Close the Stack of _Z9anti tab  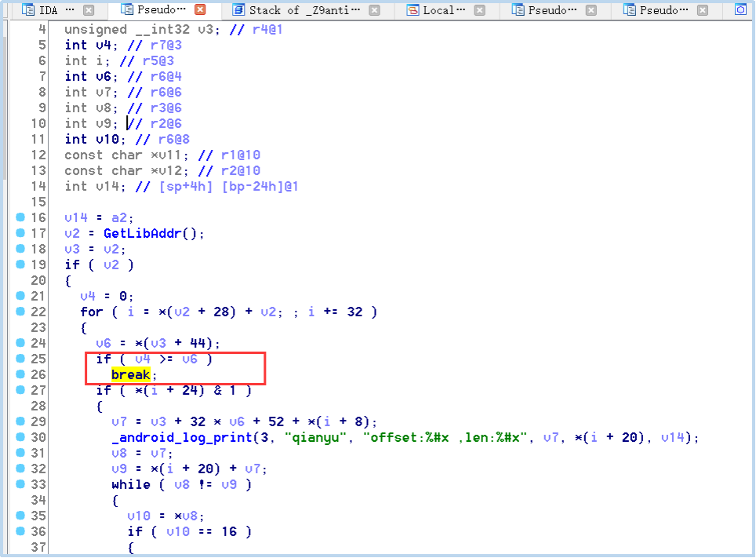375,10
